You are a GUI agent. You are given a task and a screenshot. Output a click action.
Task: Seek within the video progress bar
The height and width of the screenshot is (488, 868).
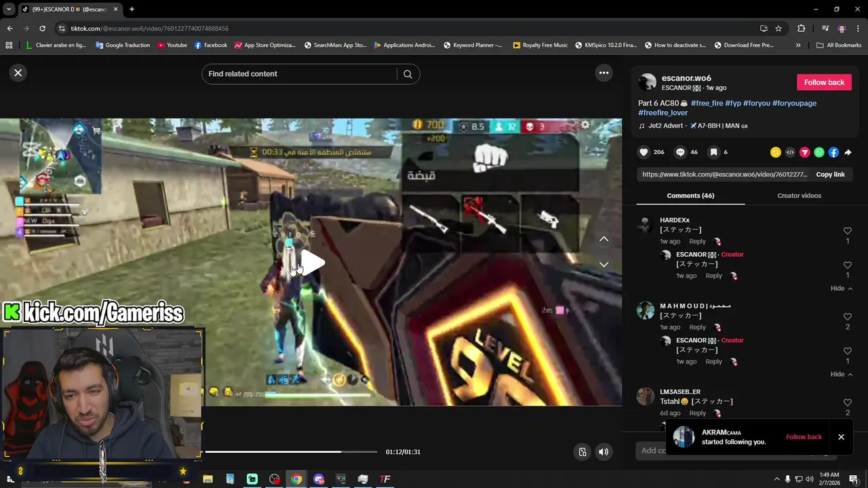coord(291,451)
